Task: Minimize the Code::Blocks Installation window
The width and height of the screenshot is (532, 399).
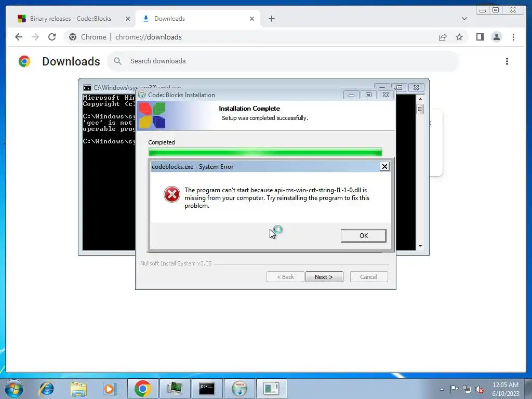Action: (x=351, y=95)
